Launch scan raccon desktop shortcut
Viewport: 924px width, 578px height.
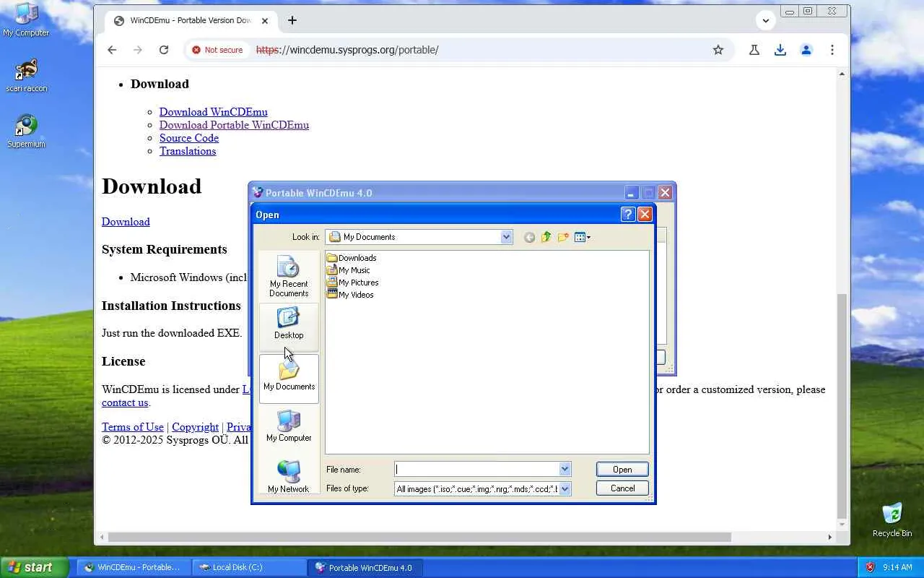27,76
